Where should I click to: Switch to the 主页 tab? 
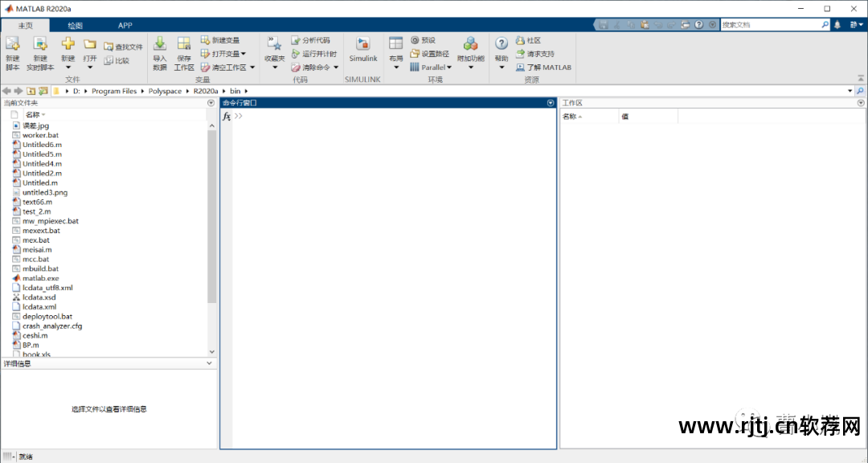tap(26, 26)
